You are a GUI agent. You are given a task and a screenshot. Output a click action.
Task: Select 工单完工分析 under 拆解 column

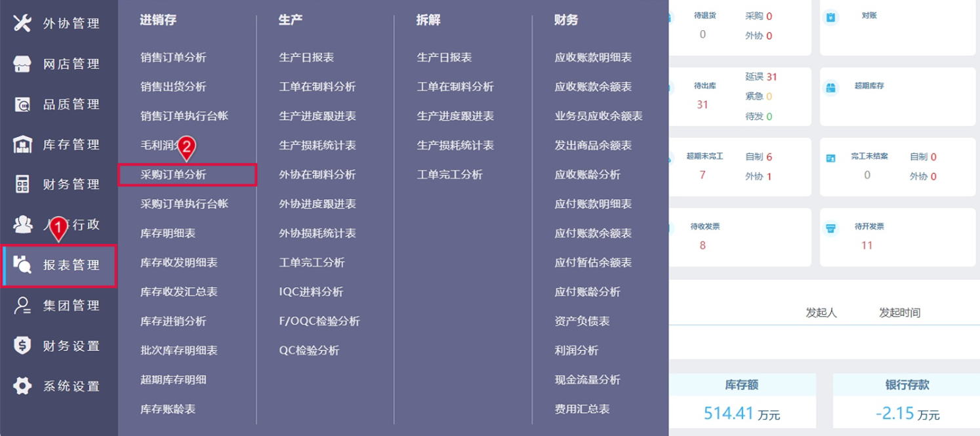pyautogui.click(x=449, y=174)
